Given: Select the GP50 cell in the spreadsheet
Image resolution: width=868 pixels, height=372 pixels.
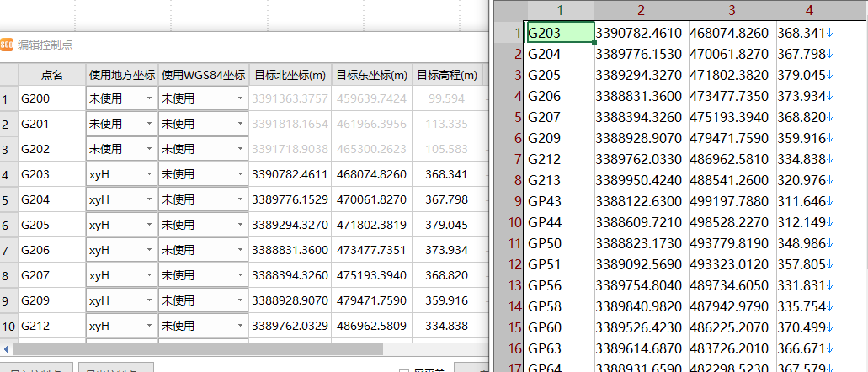Looking at the screenshot, I should (x=559, y=244).
